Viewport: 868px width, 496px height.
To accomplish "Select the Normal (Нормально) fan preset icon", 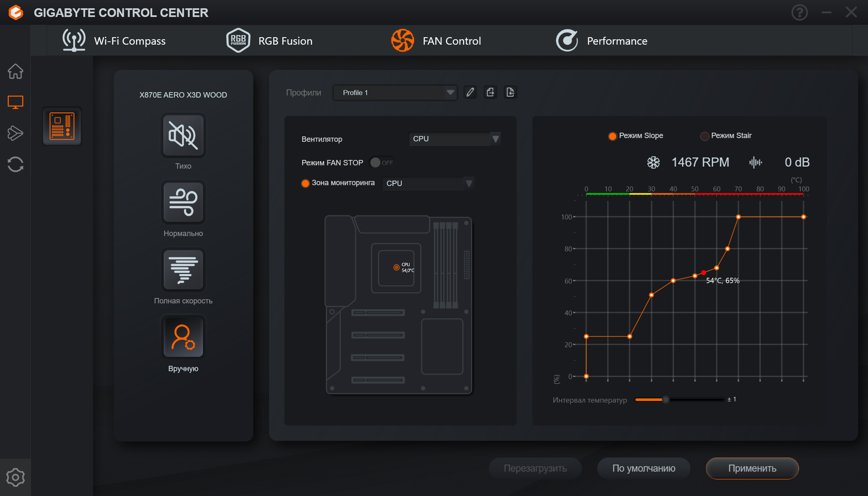I will pyautogui.click(x=183, y=203).
